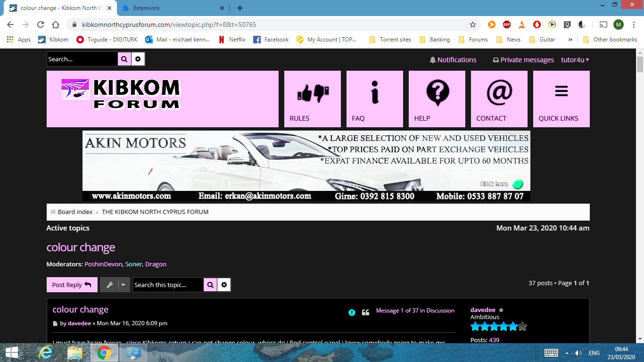The width and height of the screenshot is (644, 362).
Task: Click the forum search magnifier button
Action: (124, 59)
